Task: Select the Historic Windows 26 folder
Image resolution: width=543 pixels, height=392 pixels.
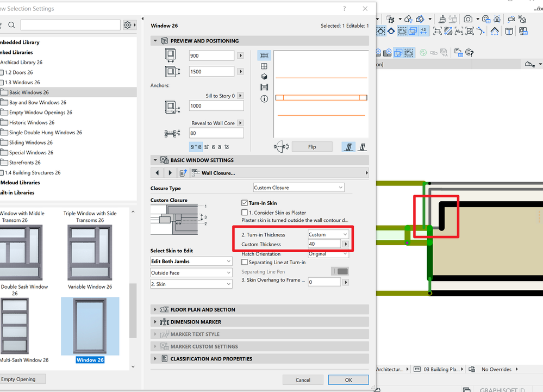Action: tap(32, 122)
